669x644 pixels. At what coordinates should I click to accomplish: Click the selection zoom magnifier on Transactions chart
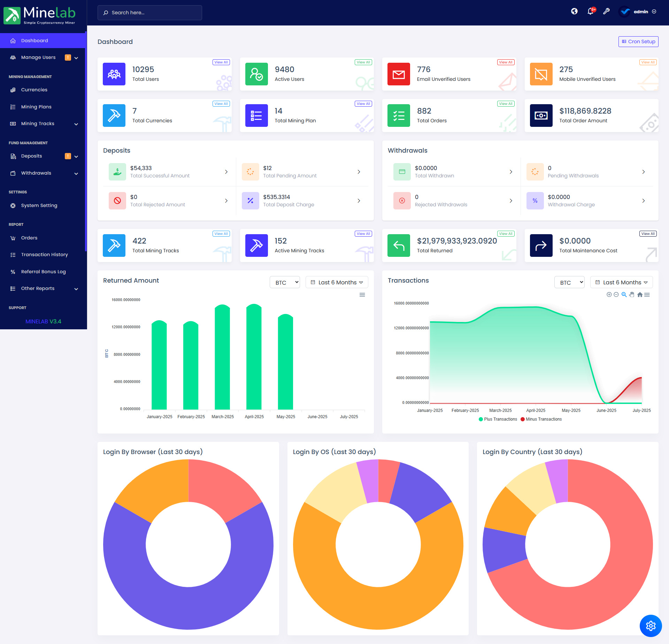[x=624, y=295]
